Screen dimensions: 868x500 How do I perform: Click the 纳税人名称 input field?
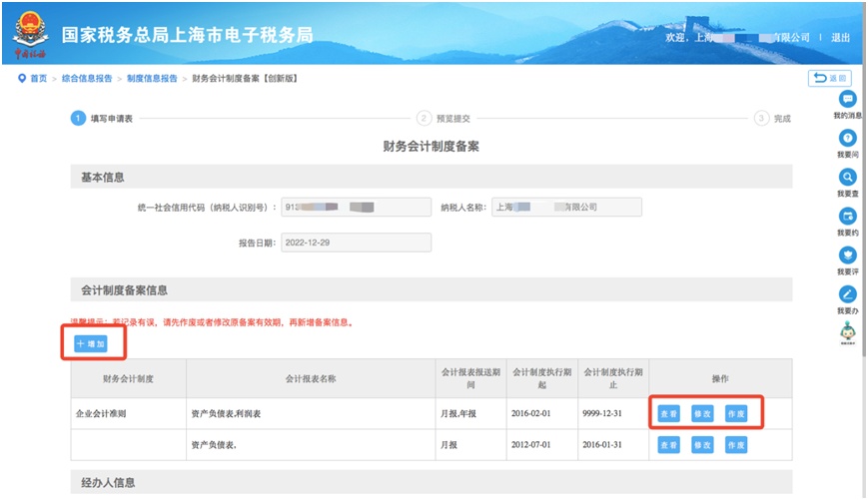pos(567,207)
